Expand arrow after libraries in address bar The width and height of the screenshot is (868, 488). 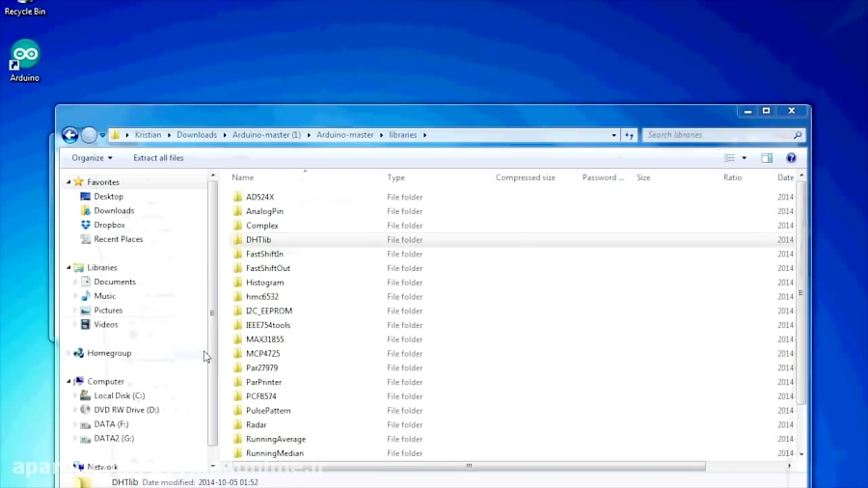424,135
